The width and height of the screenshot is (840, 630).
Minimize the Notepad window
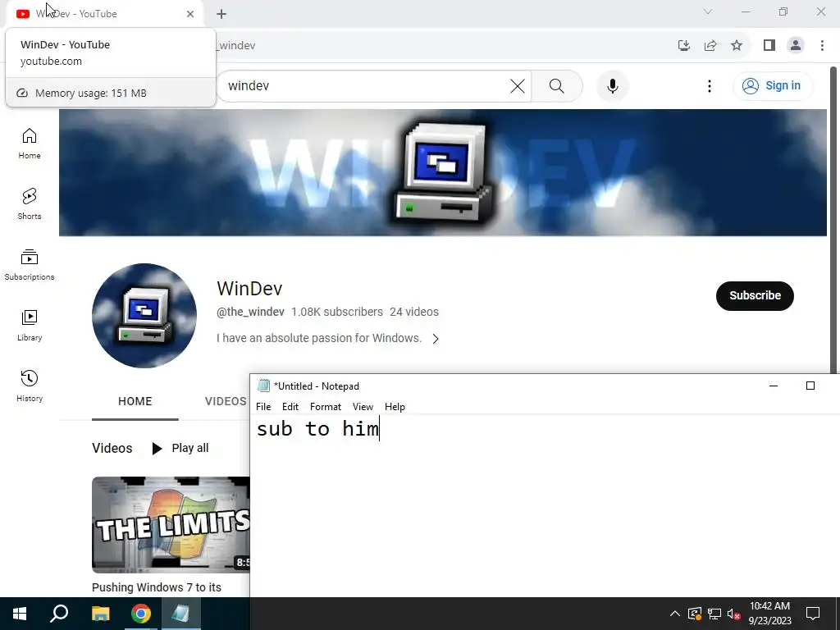(x=773, y=386)
